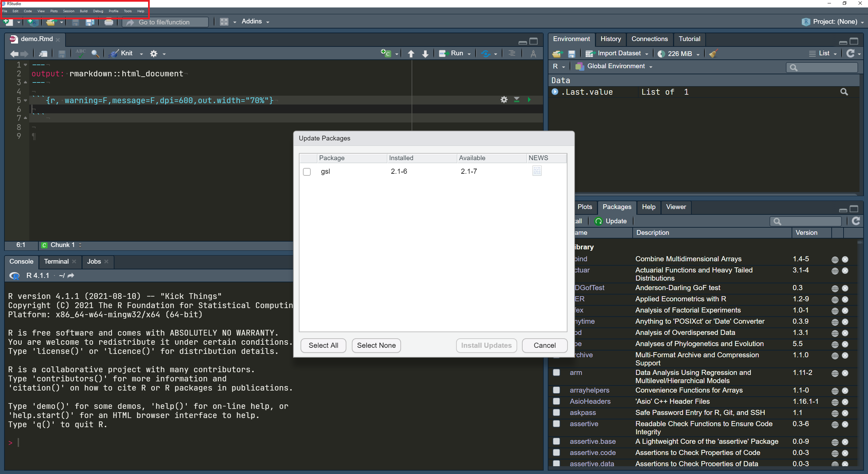Click the insert new code chunk icon
868x474 pixels.
click(x=386, y=54)
